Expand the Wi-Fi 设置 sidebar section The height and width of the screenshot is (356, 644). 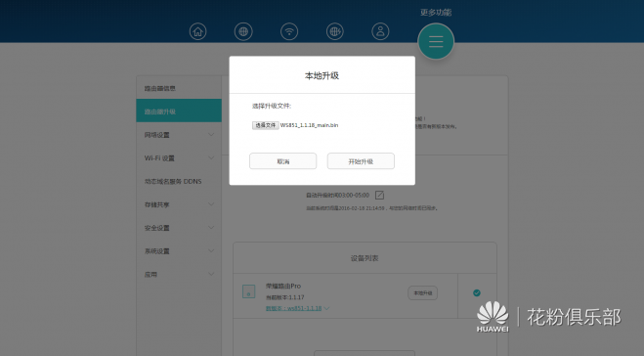click(x=179, y=157)
